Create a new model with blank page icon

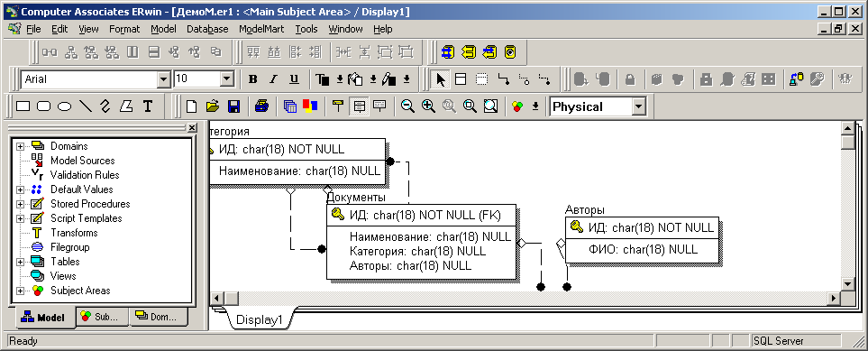click(x=191, y=106)
